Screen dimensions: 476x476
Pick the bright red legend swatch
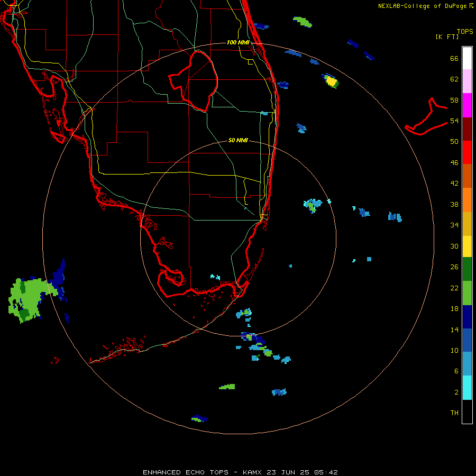click(x=467, y=152)
